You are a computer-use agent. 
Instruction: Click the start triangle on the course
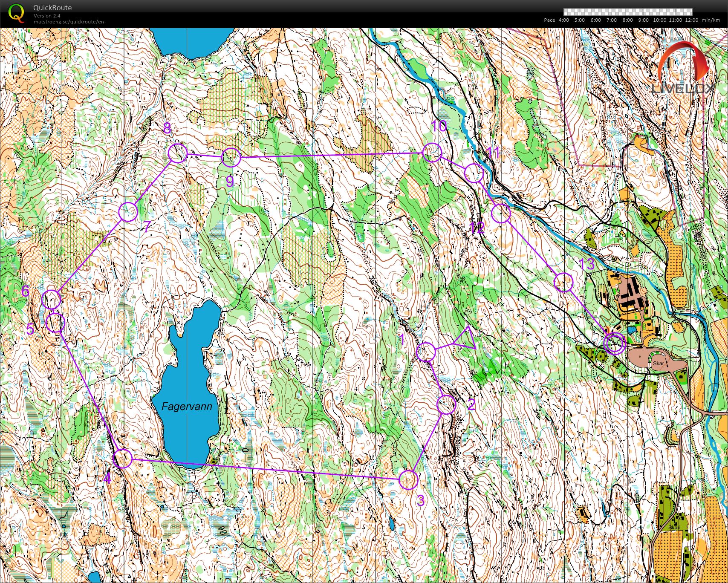tap(465, 338)
